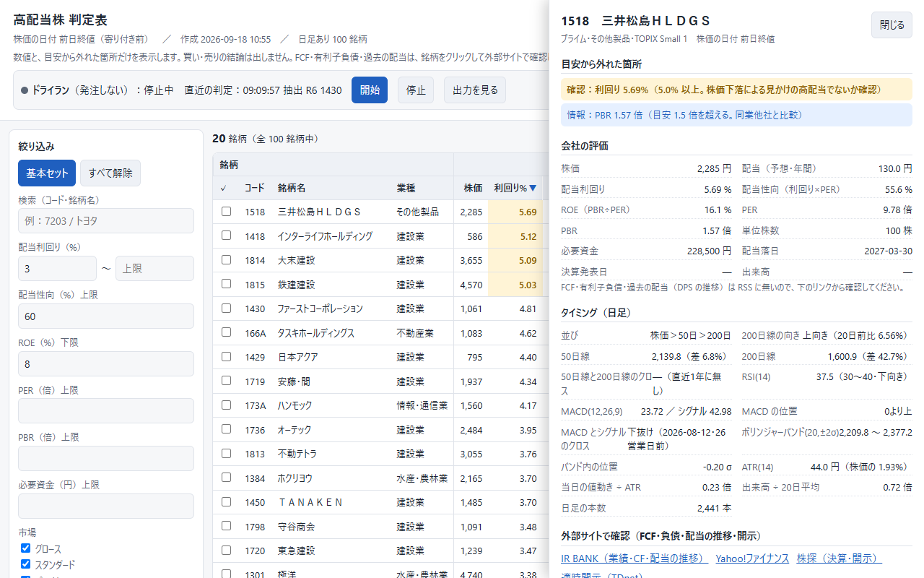The height and width of the screenshot is (578, 924).
Task: Check the row checkbox for 守谷商会
Action: (x=226, y=526)
